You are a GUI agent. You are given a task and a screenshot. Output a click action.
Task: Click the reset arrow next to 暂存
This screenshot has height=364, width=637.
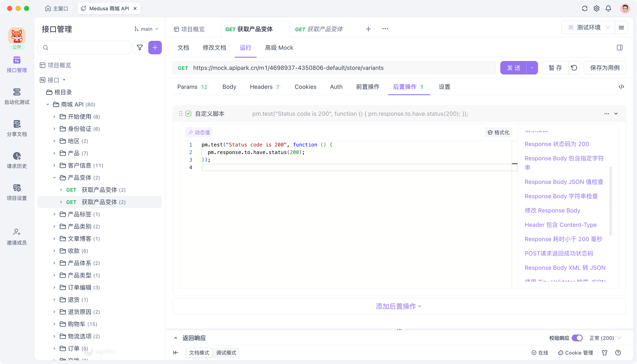coord(574,68)
